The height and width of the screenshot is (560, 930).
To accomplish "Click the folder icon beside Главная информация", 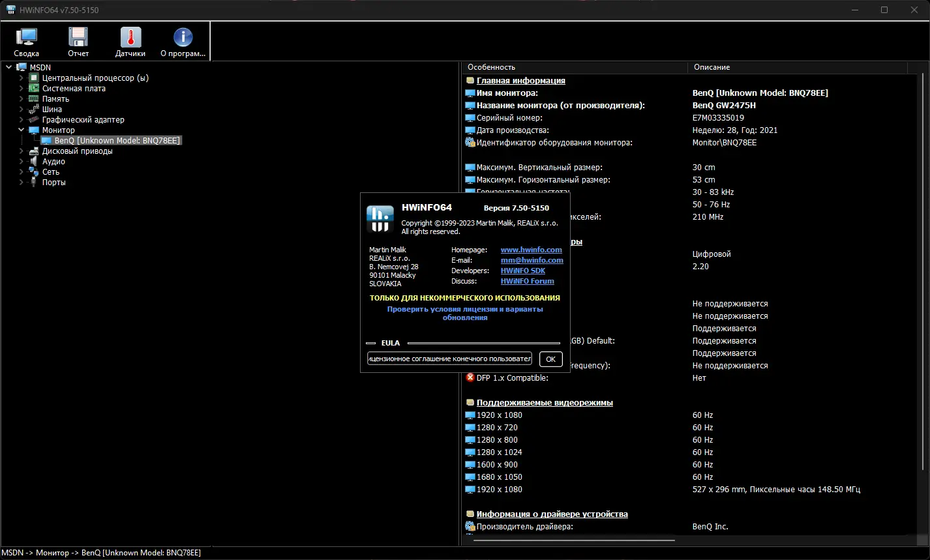I will tap(470, 81).
